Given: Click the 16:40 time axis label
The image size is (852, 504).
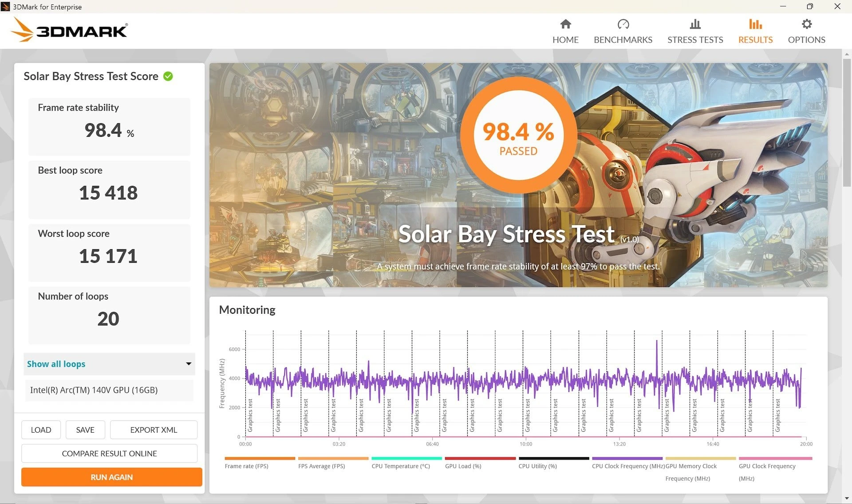Looking at the screenshot, I should [x=713, y=444].
